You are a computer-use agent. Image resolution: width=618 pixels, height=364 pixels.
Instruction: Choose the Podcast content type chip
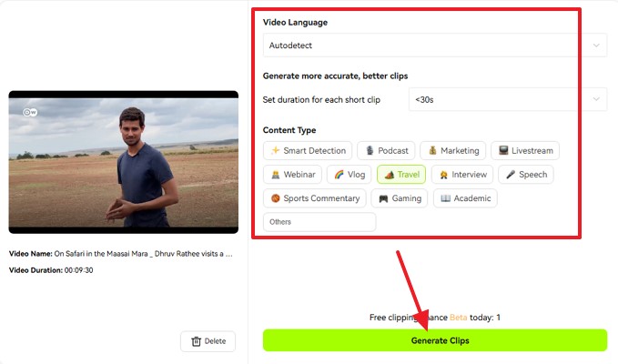[386, 150]
